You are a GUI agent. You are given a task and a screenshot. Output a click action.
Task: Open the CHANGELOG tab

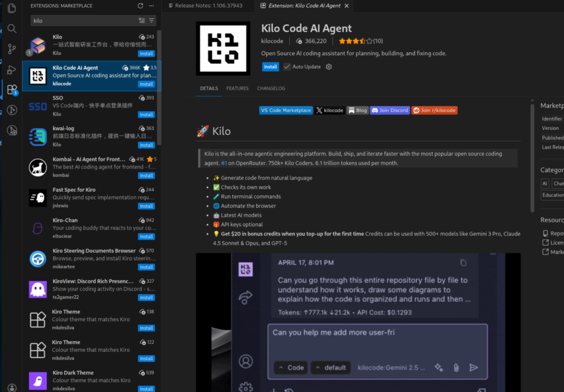pos(271,88)
